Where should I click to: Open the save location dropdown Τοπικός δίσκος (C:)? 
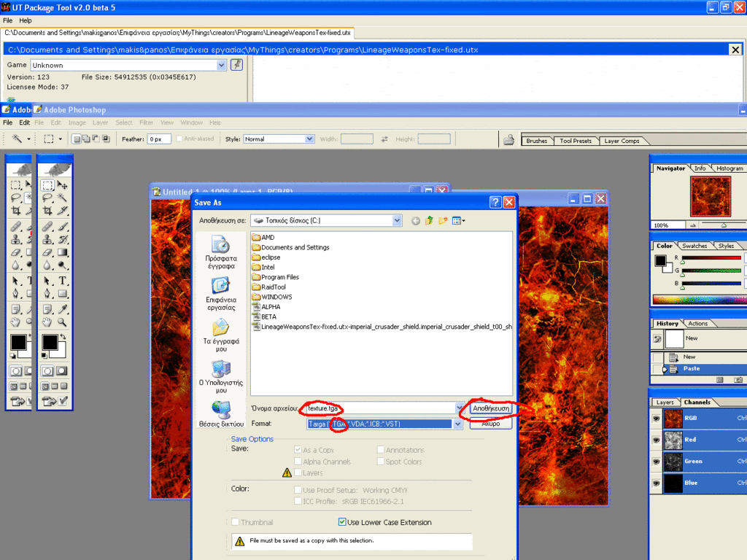396,220
